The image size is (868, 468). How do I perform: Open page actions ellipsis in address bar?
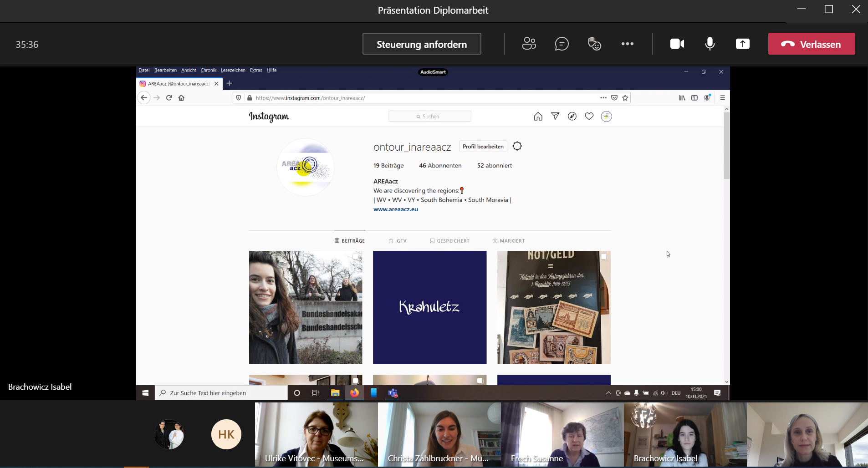pyautogui.click(x=603, y=98)
